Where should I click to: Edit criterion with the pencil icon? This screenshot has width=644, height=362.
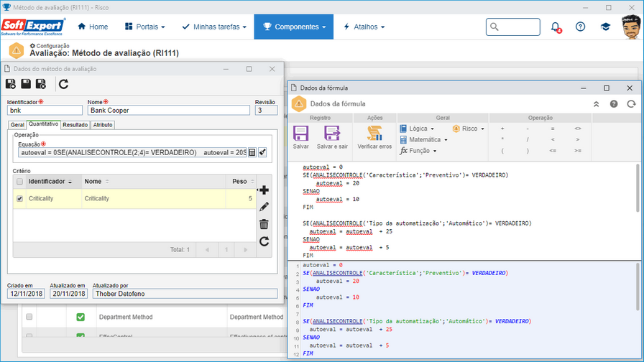(264, 207)
